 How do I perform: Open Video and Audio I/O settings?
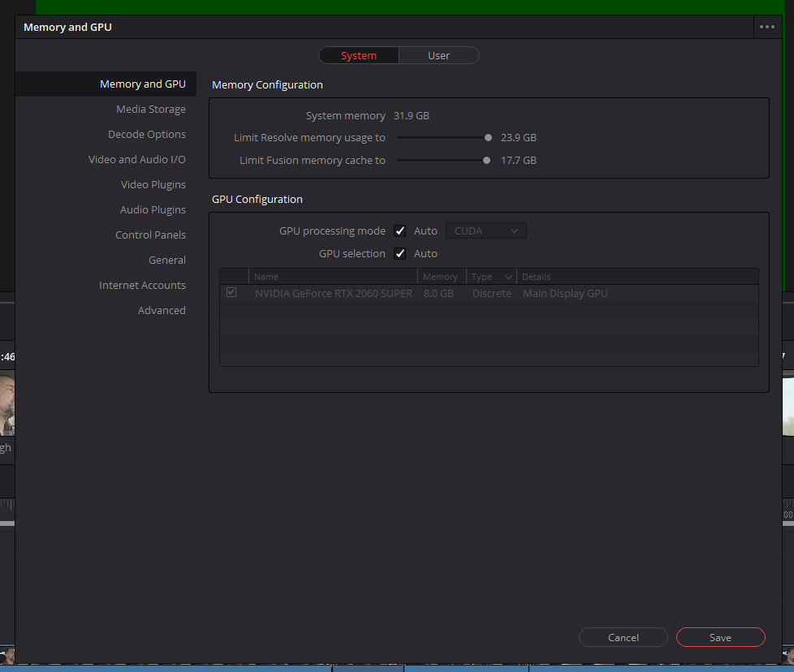[x=137, y=159]
